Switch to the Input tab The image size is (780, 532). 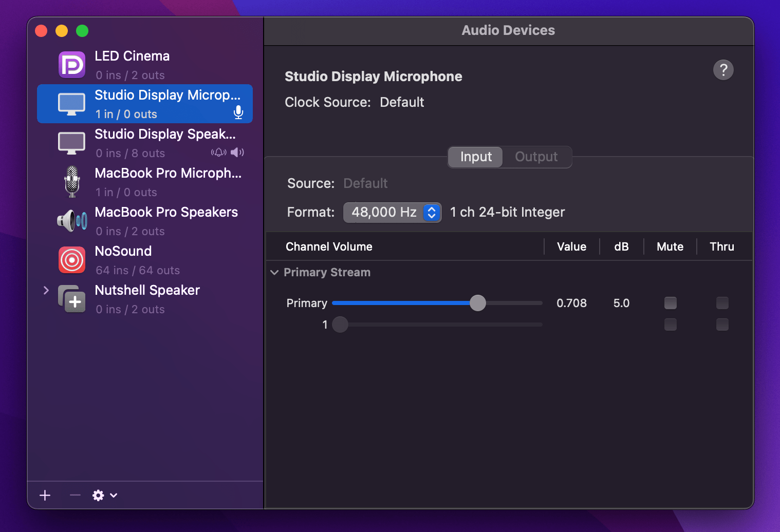click(476, 157)
